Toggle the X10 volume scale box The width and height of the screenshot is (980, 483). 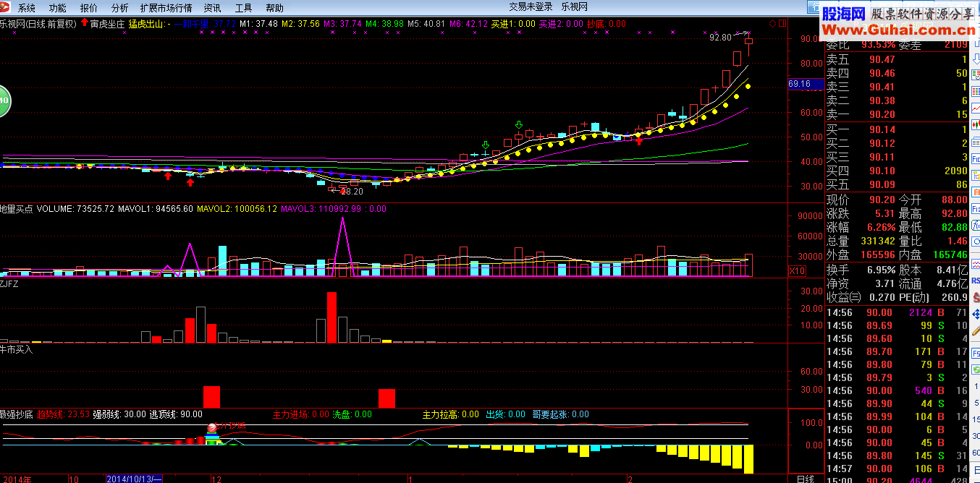pyautogui.click(x=797, y=271)
